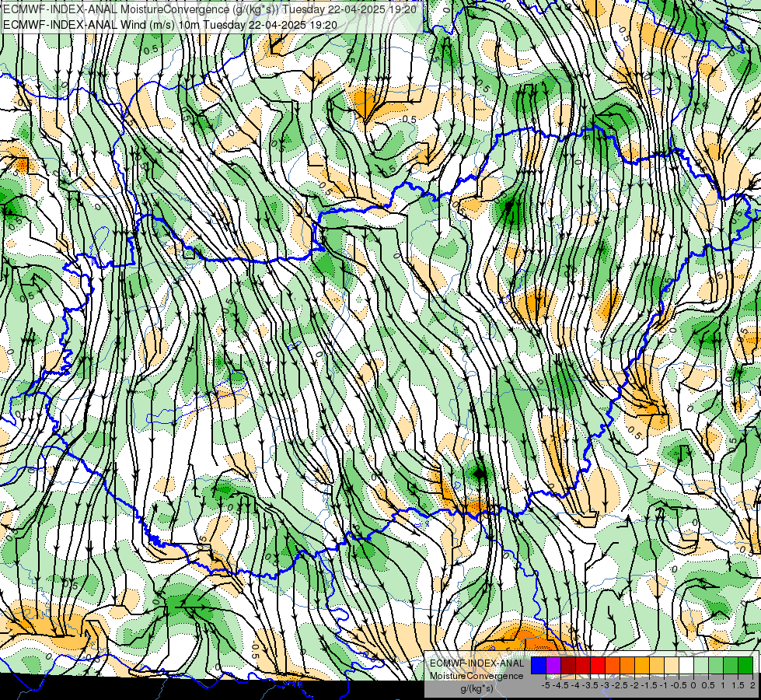Screen dimensions: 761x700
Task: Pick the lightest green legend swatch
Action: tap(701, 666)
